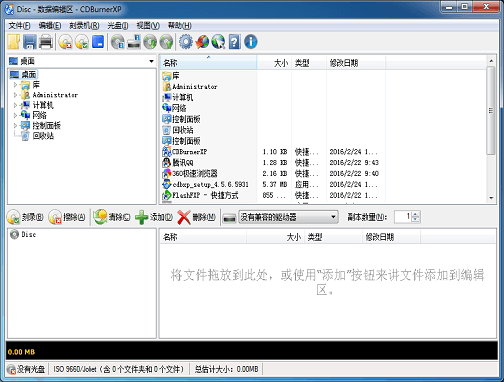Click the printer toolbar icon

[46, 42]
